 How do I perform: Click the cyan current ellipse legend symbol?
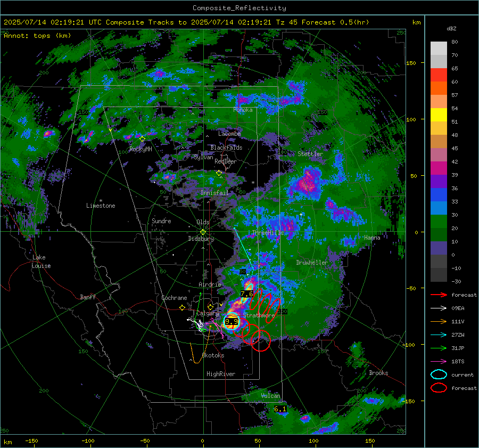click(x=439, y=374)
